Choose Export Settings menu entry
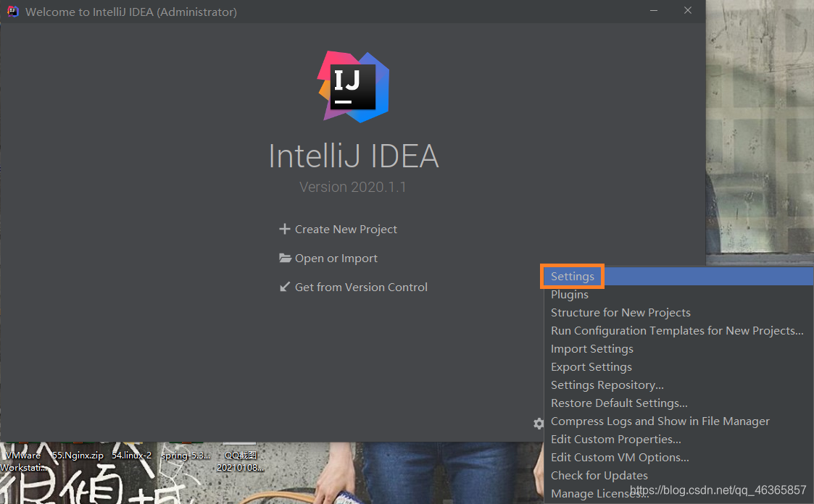 pyautogui.click(x=678, y=367)
